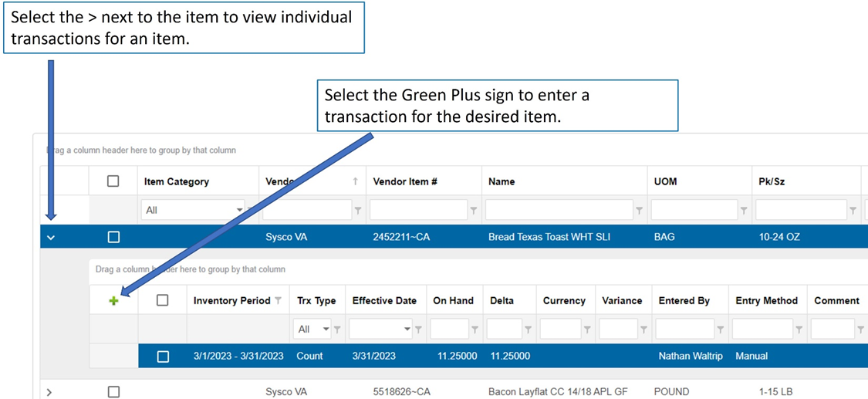Click the Entered By filter funnel icon
Screen dimensions: 868x399
720,330
